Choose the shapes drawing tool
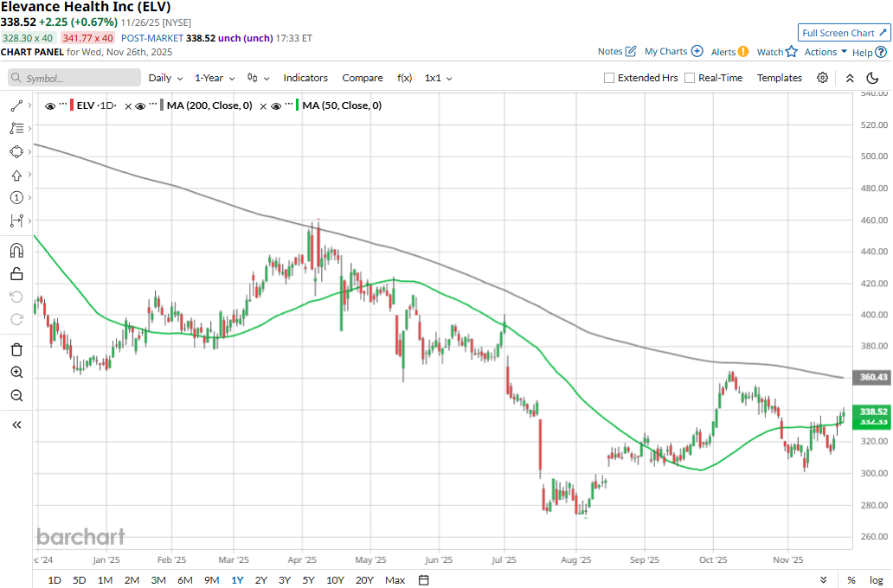 click(x=16, y=152)
